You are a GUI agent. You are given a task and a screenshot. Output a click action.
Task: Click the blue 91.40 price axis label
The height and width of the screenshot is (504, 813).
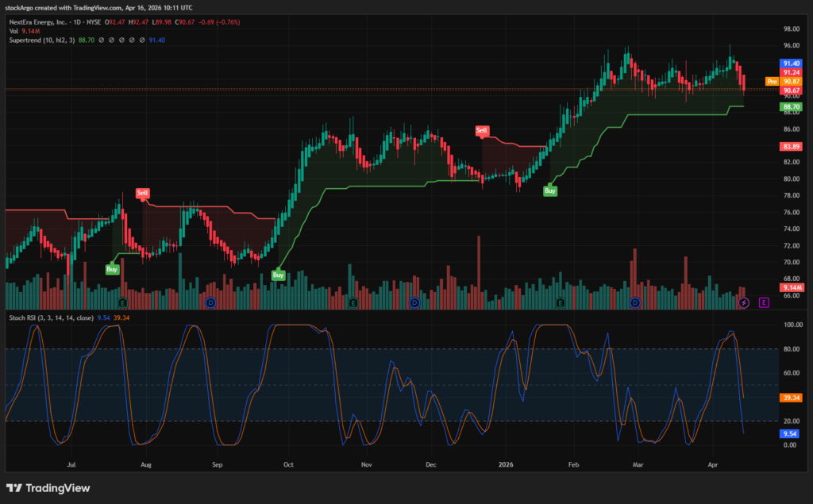pos(791,63)
